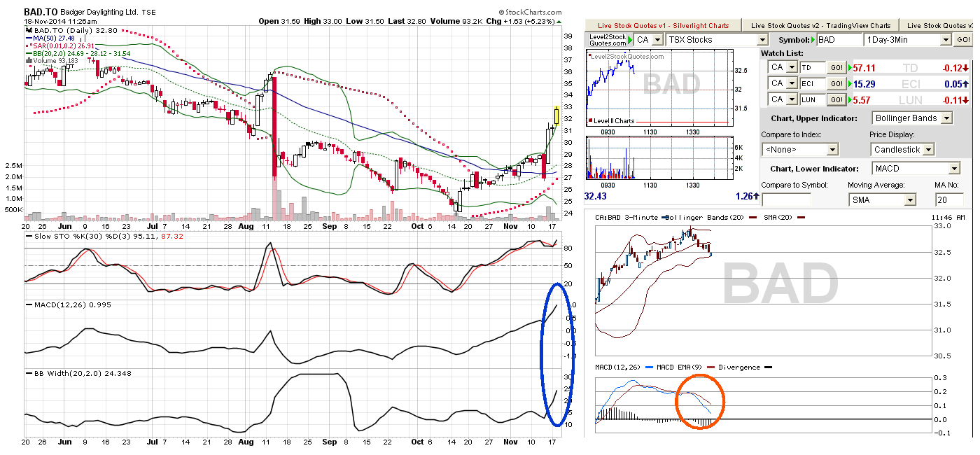
Task: Open the CA country dropdown in the ECI row
Action: 783,84
